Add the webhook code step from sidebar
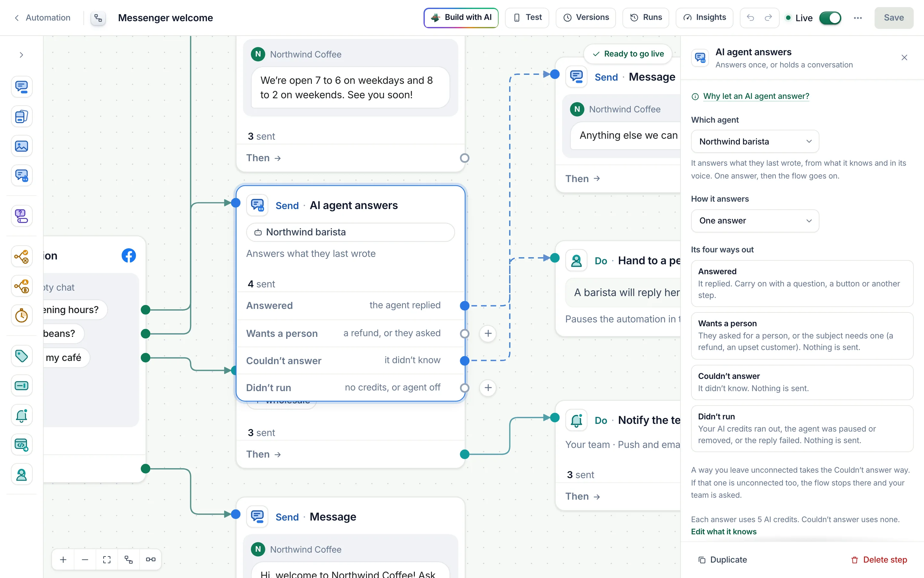924x578 pixels. click(21, 445)
